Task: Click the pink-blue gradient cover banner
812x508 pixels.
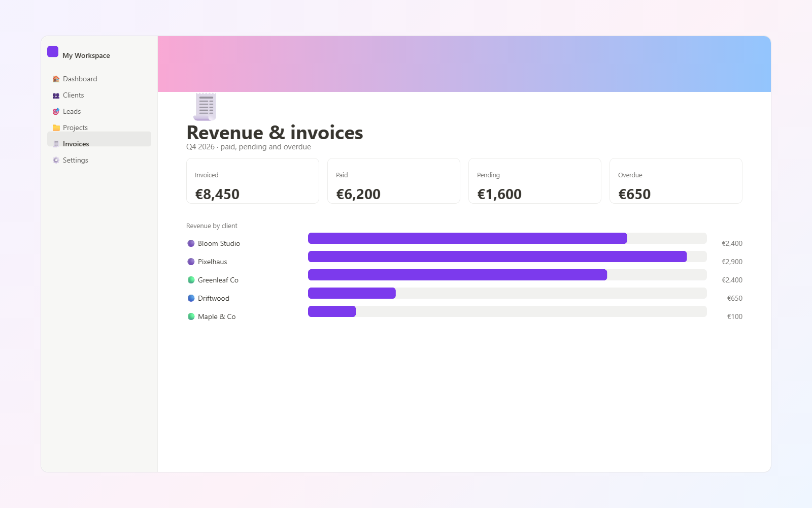Action: [x=464, y=64]
